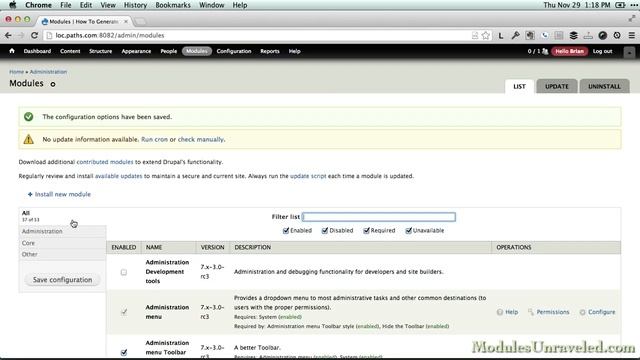Open the Configuration admin menu
The image size is (640, 360).
tap(234, 51)
